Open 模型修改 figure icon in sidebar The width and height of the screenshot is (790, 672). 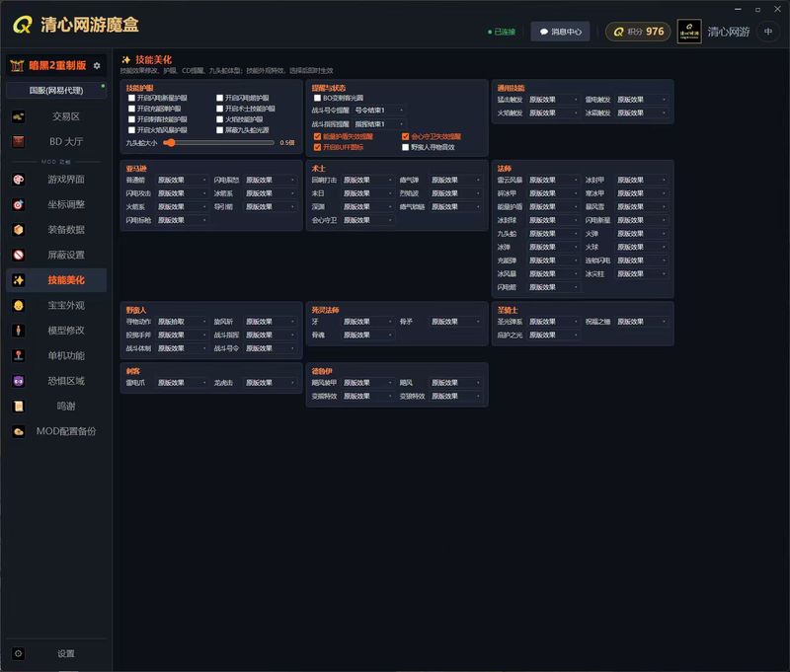point(19,331)
